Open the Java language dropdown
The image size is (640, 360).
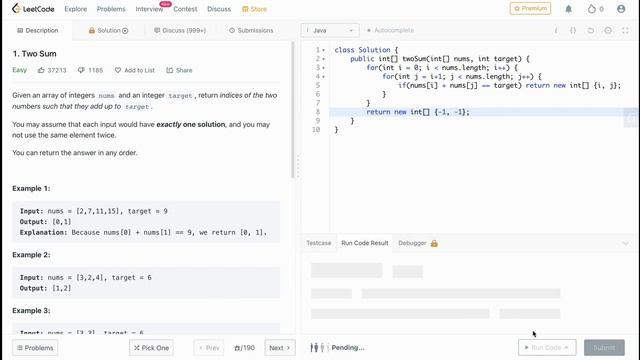(330, 30)
